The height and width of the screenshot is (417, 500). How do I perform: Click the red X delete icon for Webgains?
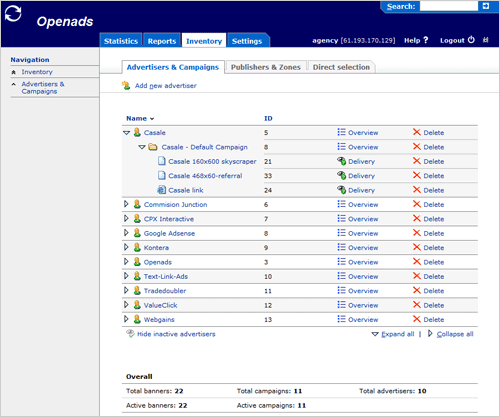tap(417, 319)
